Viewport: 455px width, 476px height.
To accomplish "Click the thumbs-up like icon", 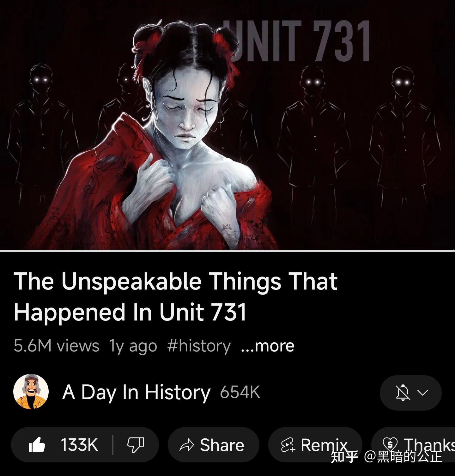I will (x=37, y=445).
